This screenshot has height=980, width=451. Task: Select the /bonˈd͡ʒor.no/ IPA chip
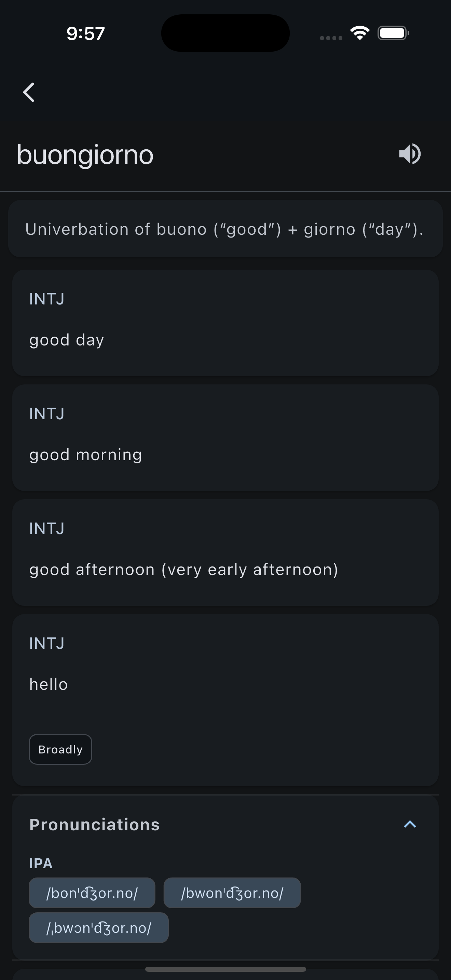pyautogui.click(x=92, y=893)
